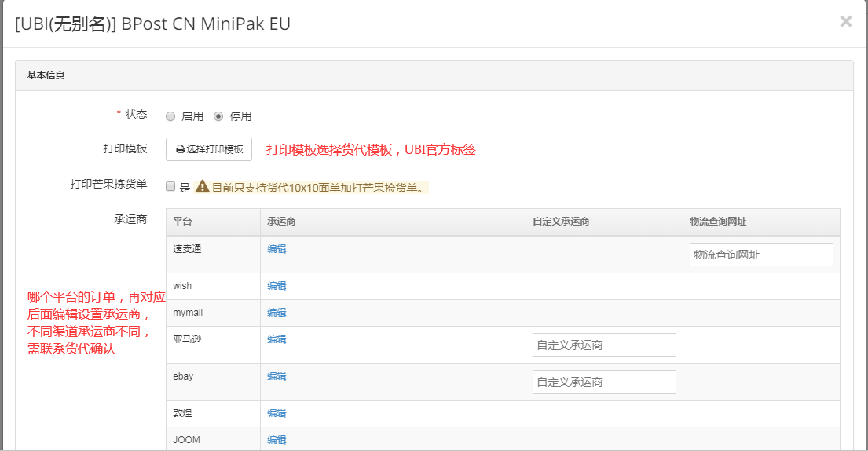
Task: Click the 承运商 column header
Action: coord(281,222)
